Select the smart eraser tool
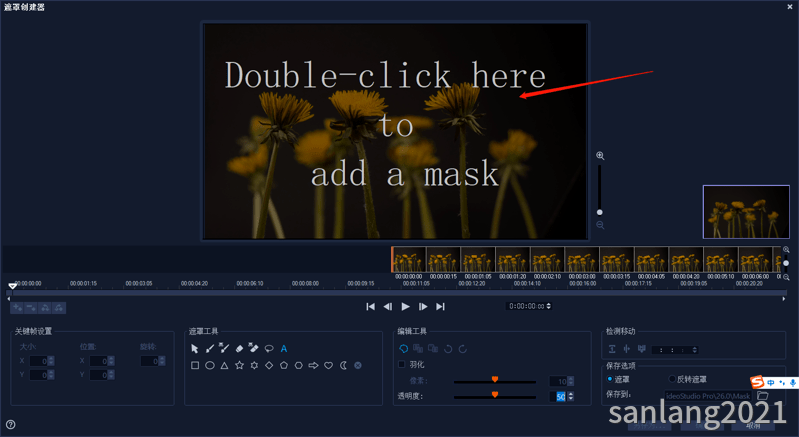 (253, 348)
